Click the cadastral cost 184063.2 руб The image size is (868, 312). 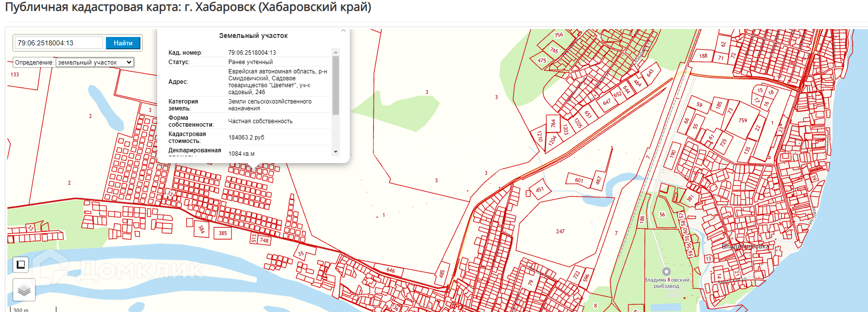click(x=246, y=138)
